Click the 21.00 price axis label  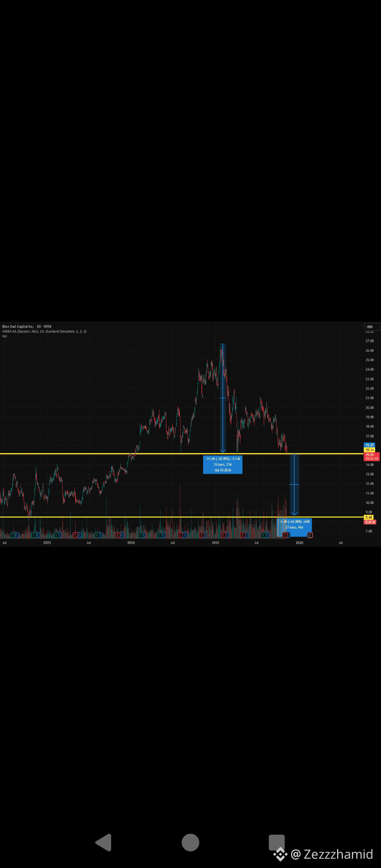pos(369,398)
